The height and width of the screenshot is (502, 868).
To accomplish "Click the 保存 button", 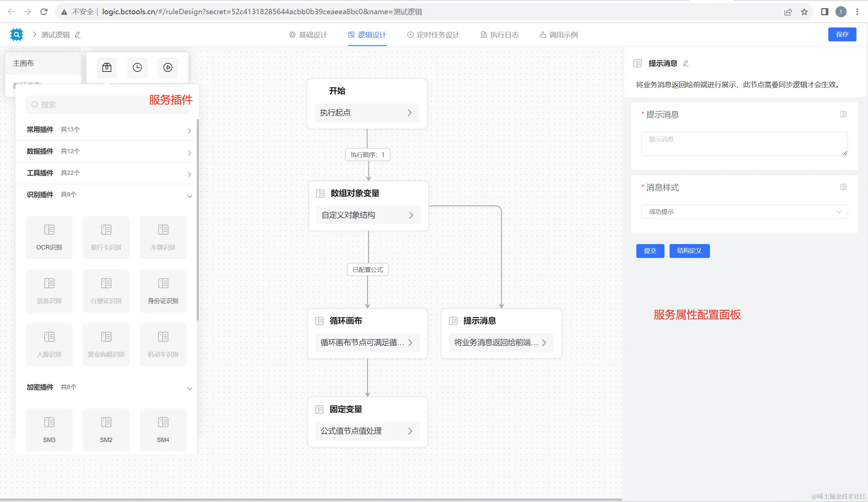I will coord(842,35).
